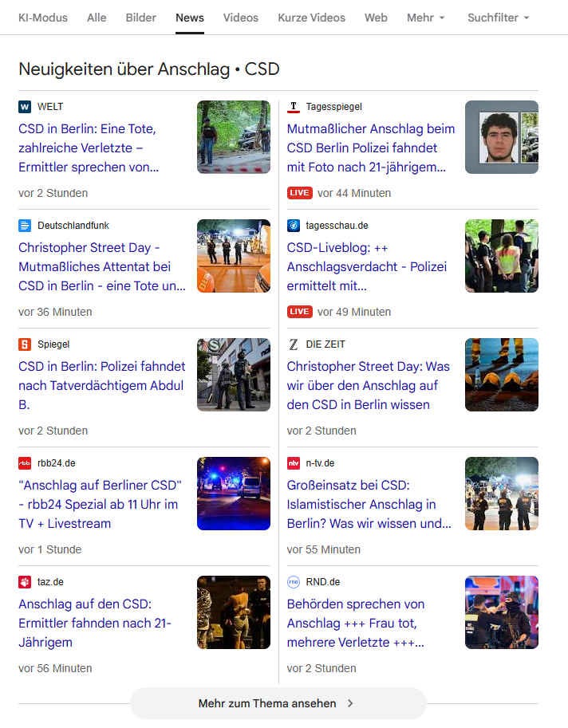Open taz.de article 'Anschlag auf den CSD'
This screenshot has height=728, width=568.
point(95,623)
